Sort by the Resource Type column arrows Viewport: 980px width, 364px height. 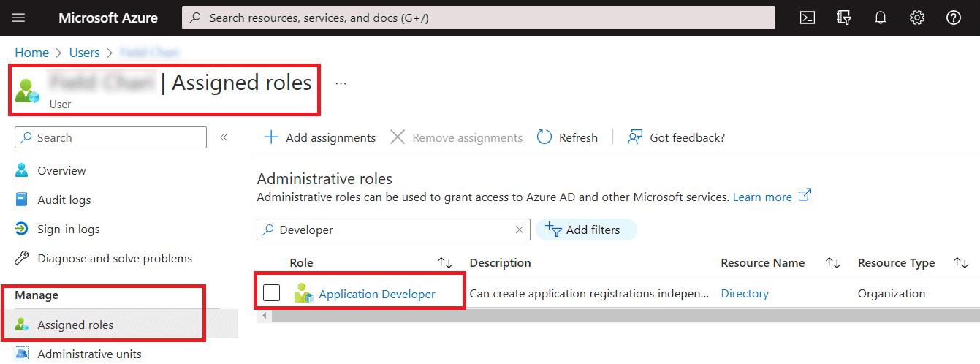[x=962, y=262]
